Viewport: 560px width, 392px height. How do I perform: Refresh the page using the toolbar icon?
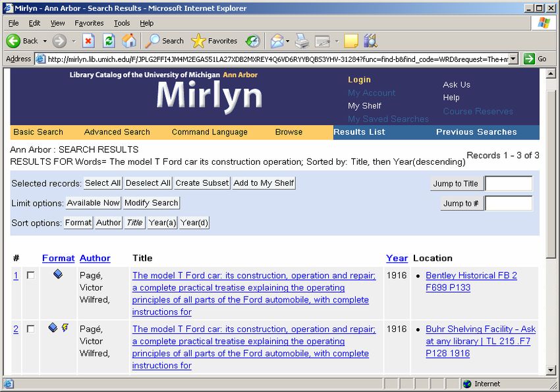(109, 41)
